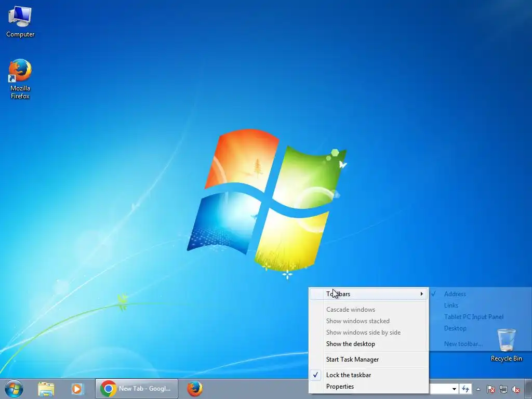Click the Show desktop strip at taskbar end
The image size is (532, 399).
click(x=528, y=389)
